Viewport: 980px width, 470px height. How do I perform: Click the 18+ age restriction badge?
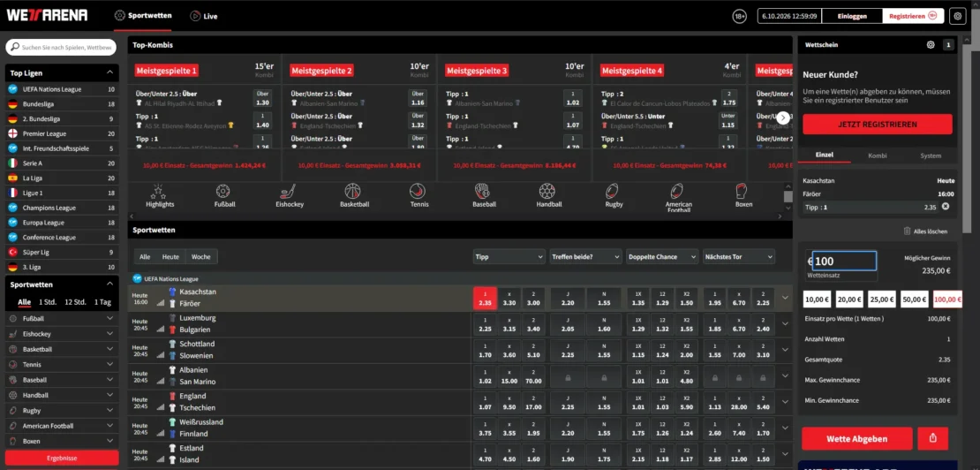739,16
